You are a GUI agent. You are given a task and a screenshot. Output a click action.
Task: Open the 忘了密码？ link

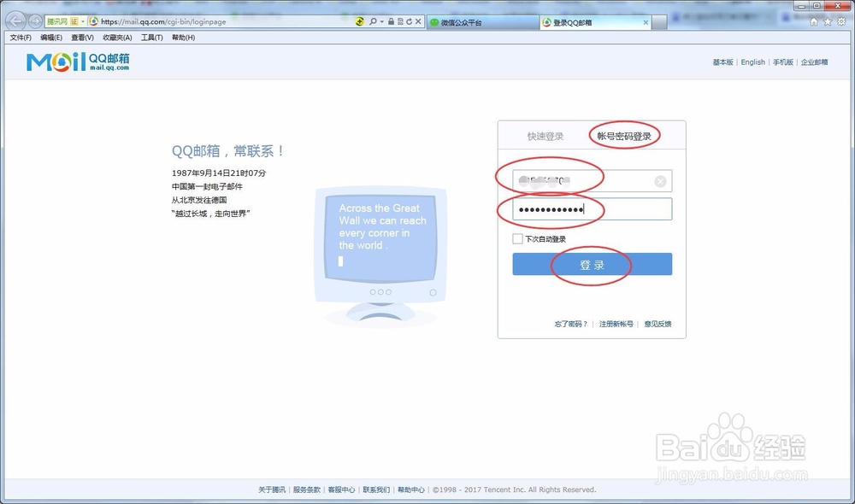571,324
